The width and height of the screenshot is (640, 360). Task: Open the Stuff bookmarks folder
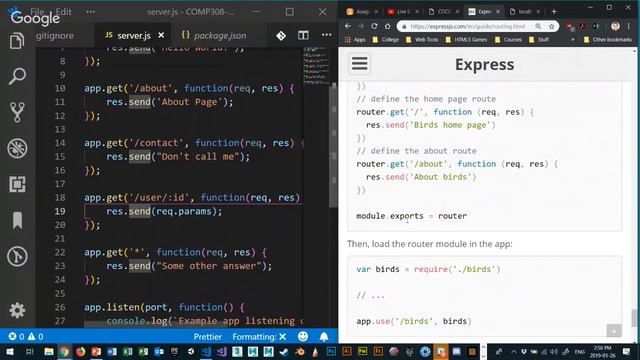[x=539, y=40]
